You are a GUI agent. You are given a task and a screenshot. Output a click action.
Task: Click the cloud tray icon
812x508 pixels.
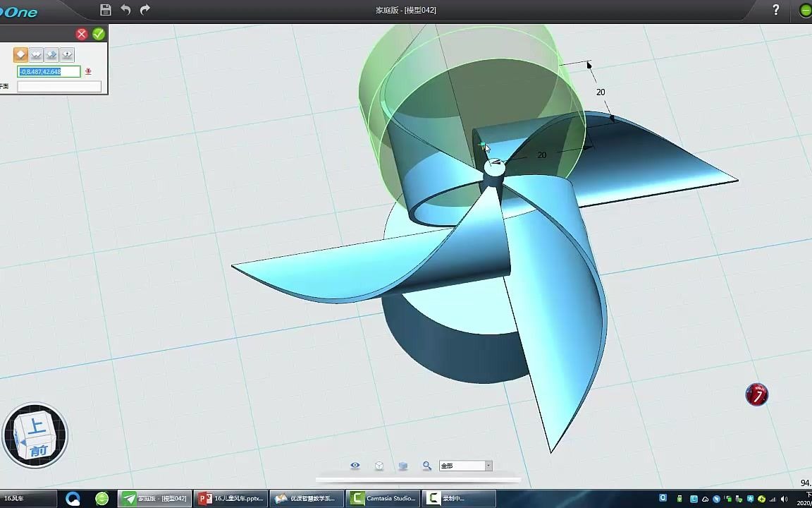click(x=706, y=499)
